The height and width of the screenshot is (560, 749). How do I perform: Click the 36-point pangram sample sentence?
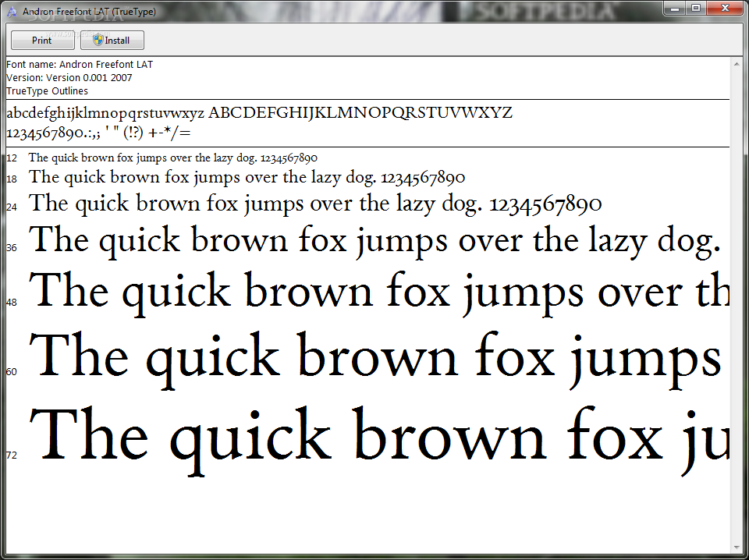(375, 242)
